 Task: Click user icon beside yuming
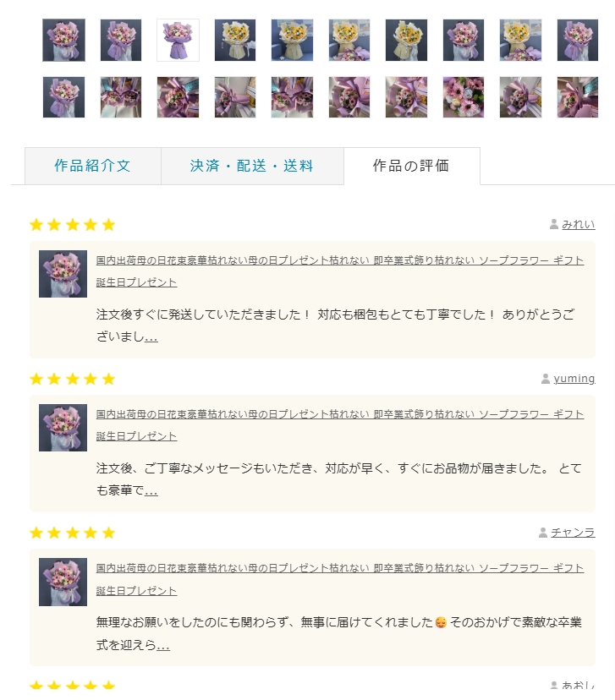546,379
